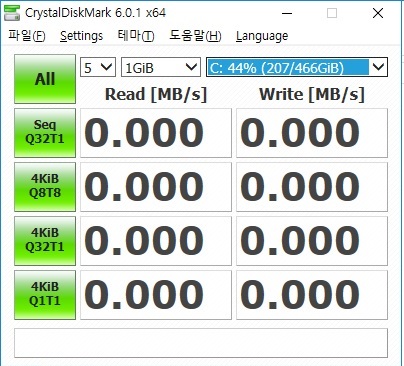The width and height of the screenshot is (404, 366).
Task: Start all benchmarks with All button
Action: click(x=45, y=79)
